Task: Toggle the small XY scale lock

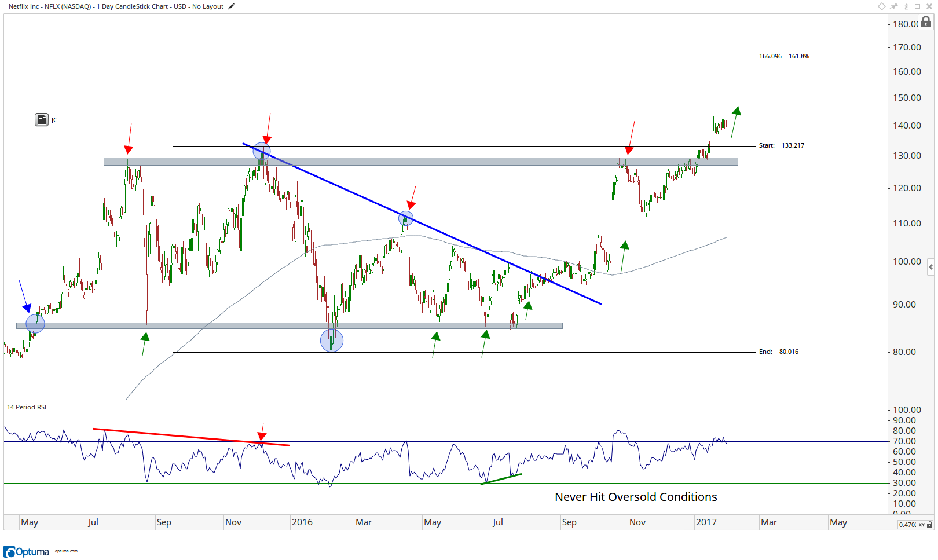Action: 930,525
